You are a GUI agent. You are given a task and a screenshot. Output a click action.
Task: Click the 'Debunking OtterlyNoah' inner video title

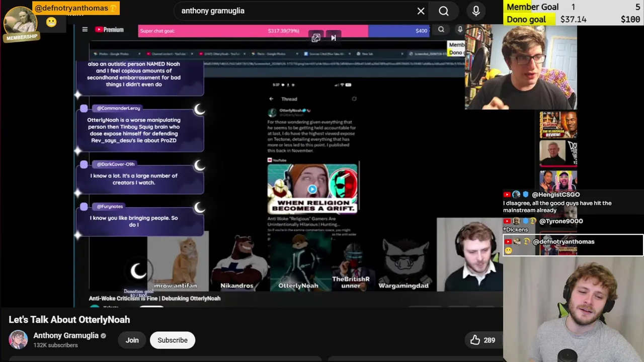155,298
